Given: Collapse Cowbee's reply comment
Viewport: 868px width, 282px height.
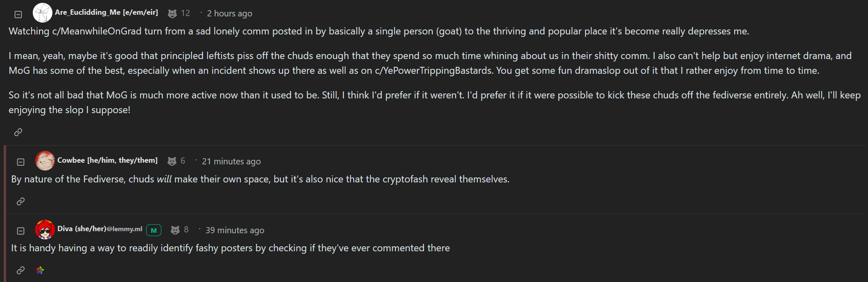Looking at the screenshot, I should point(20,162).
